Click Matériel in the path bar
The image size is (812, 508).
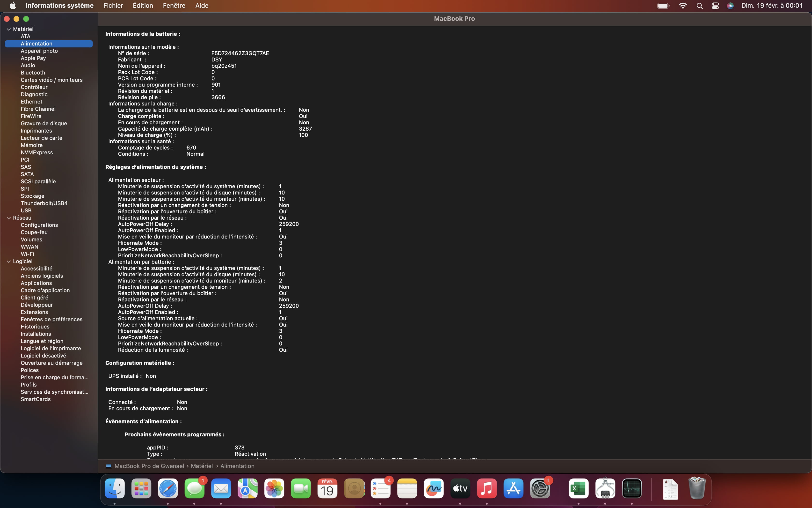(202, 466)
